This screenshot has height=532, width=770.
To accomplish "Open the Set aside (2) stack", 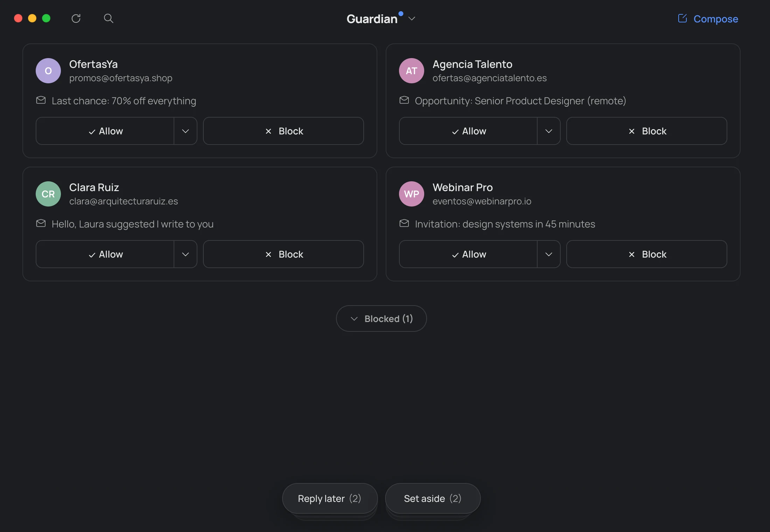I will [x=433, y=498].
